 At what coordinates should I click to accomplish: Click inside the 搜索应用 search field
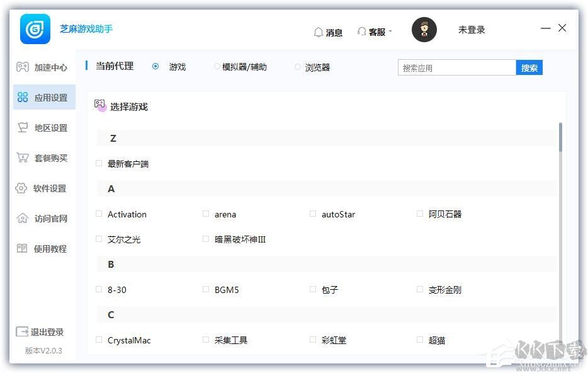click(x=456, y=67)
